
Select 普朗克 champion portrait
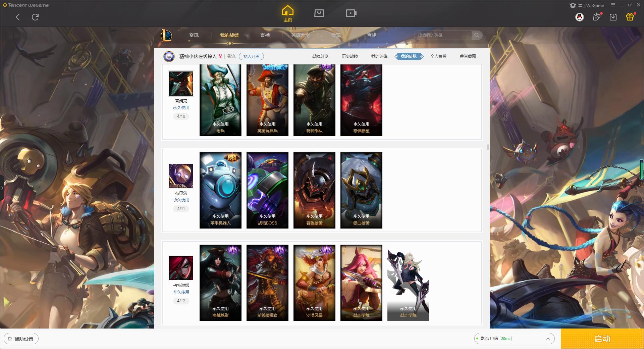181,84
